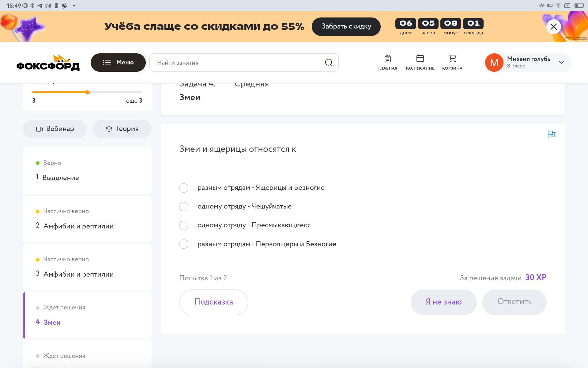Click the blue flag report icon
The image size is (588, 368).
point(552,134)
